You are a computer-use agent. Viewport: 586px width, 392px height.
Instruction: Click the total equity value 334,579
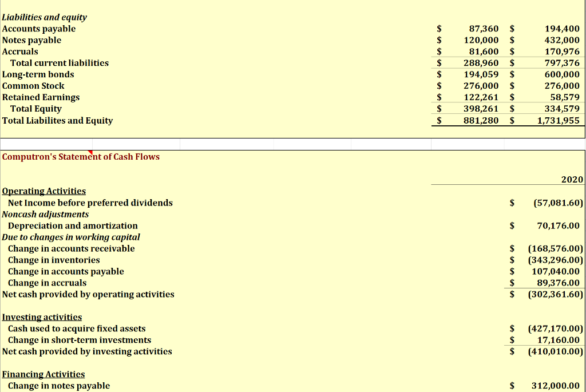click(562, 109)
